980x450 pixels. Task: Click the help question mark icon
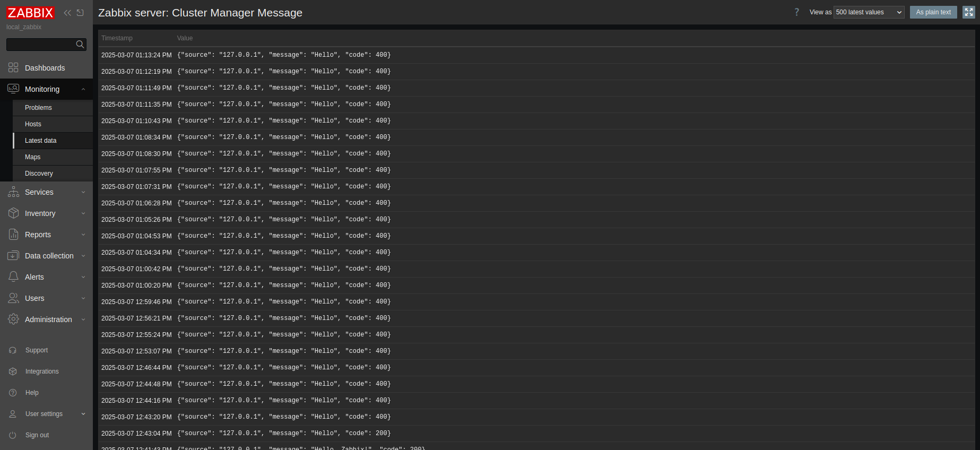click(x=796, y=12)
